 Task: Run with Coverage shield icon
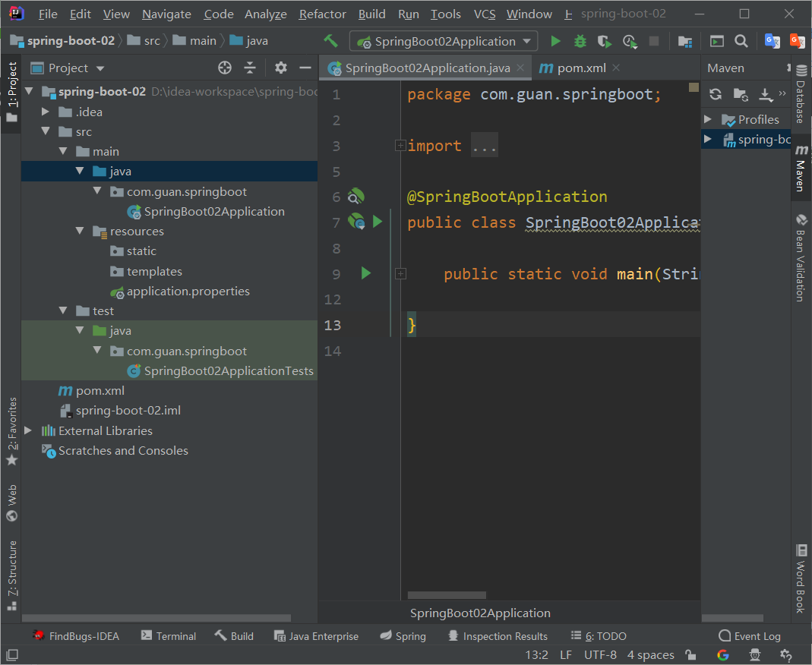coord(605,41)
